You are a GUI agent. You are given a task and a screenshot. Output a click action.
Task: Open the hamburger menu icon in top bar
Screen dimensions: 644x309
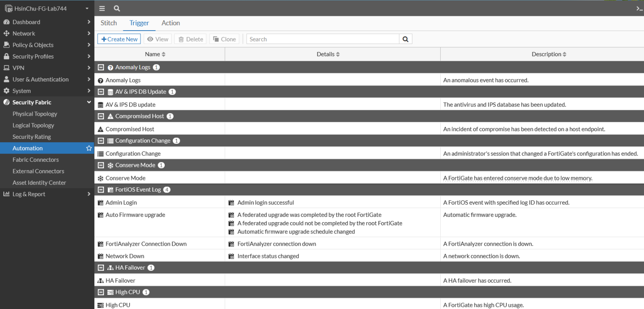click(x=102, y=8)
